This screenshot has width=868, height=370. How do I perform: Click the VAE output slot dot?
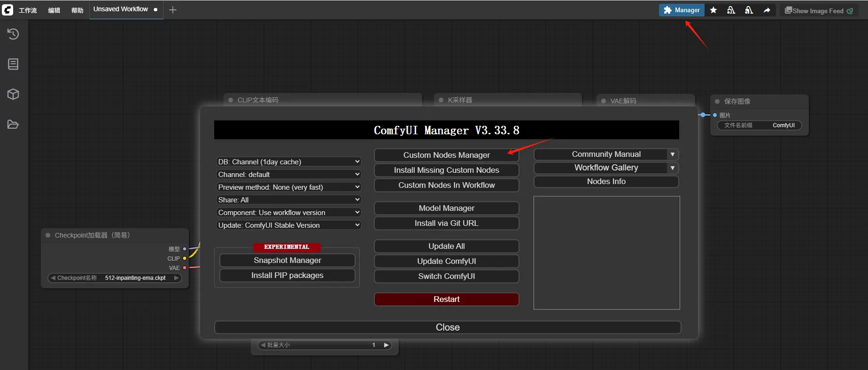[x=185, y=268]
